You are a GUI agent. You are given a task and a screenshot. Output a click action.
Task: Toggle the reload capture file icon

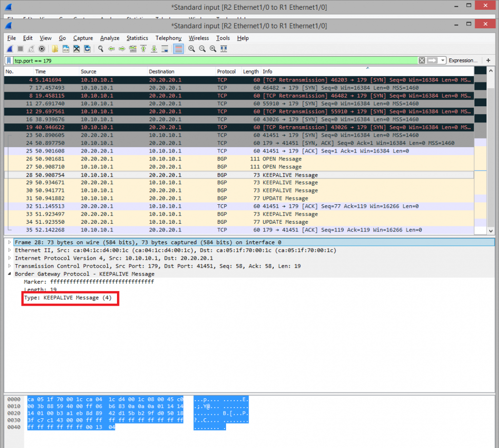[87, 49]
